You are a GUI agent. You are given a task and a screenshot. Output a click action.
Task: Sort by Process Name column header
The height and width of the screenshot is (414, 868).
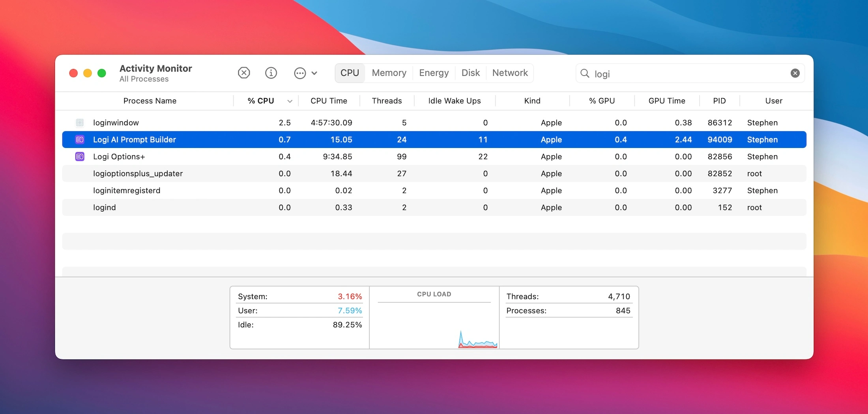[x=150, y=101]
